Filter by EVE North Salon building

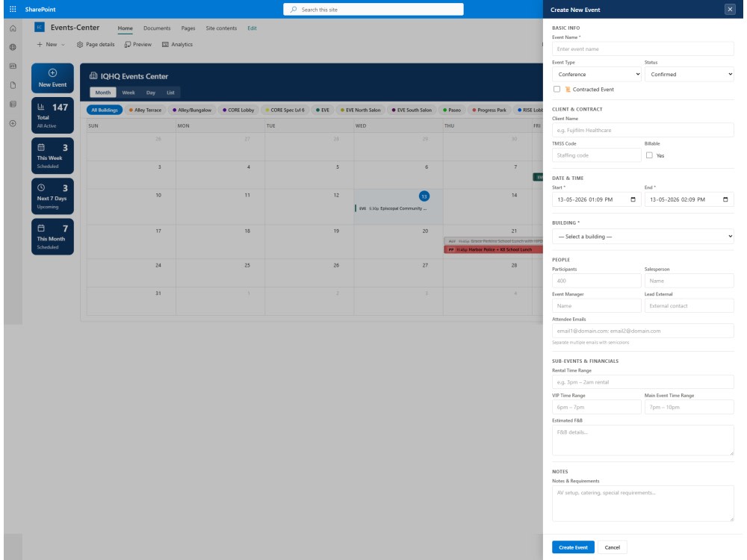[x=360, y=110]
